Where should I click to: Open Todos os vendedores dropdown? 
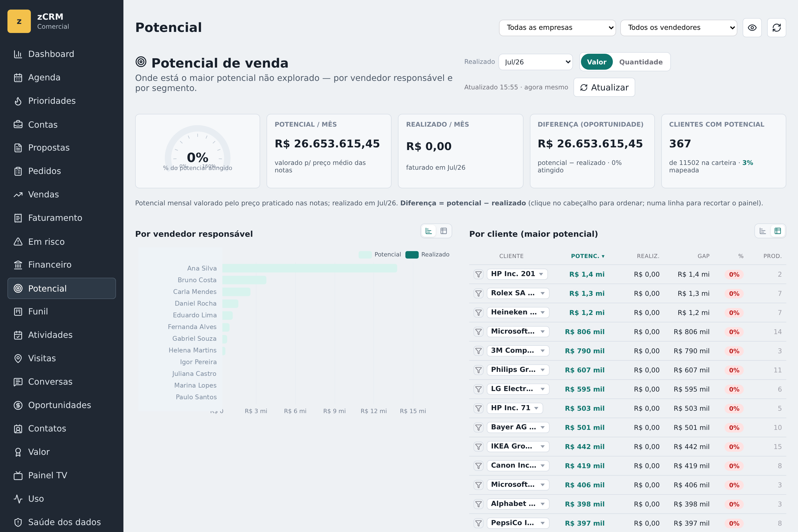point(679,27)
